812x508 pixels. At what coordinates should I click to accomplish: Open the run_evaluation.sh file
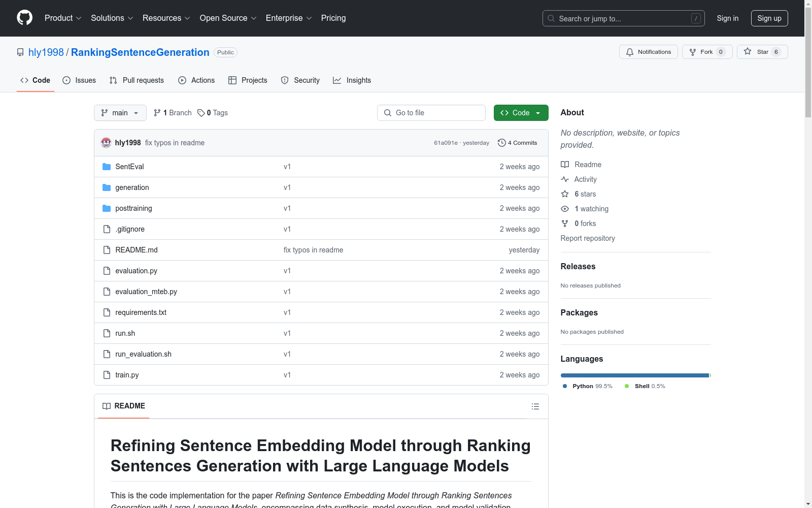pyautogui.click(x=143, y=354)
